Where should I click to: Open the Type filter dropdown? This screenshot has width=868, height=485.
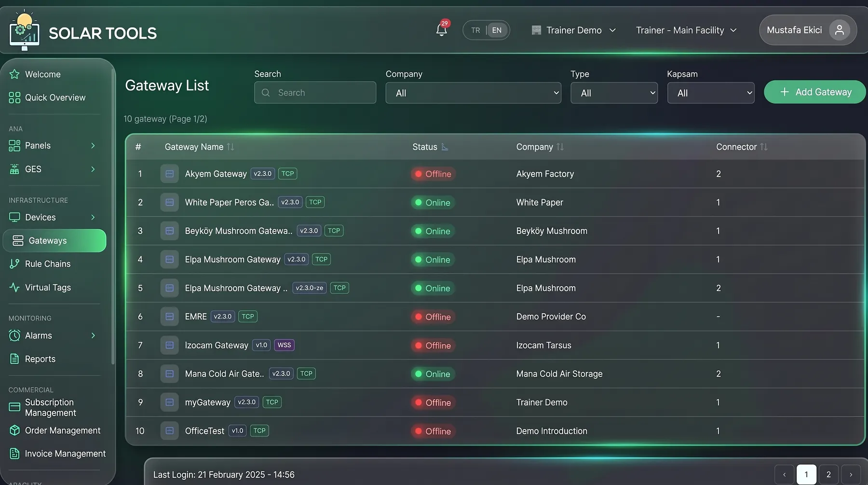[614, 93]
